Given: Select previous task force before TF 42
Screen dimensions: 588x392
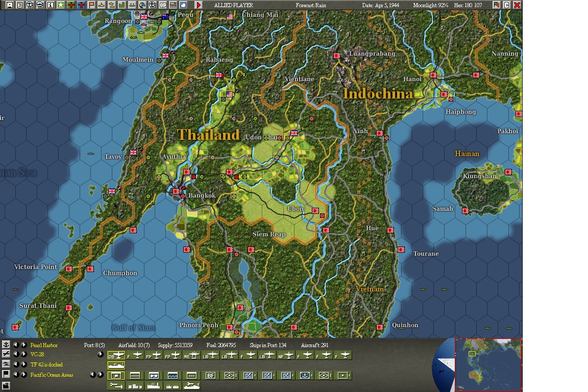Looking at the screenshot, I should [16, 364].
